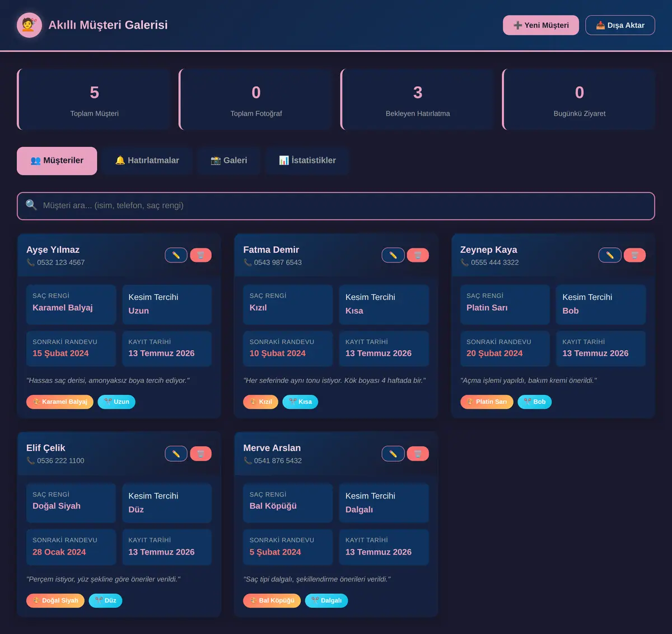672x634 pixels.
Task: Click phone number 0532 123 4567
Action: [61, 262]
